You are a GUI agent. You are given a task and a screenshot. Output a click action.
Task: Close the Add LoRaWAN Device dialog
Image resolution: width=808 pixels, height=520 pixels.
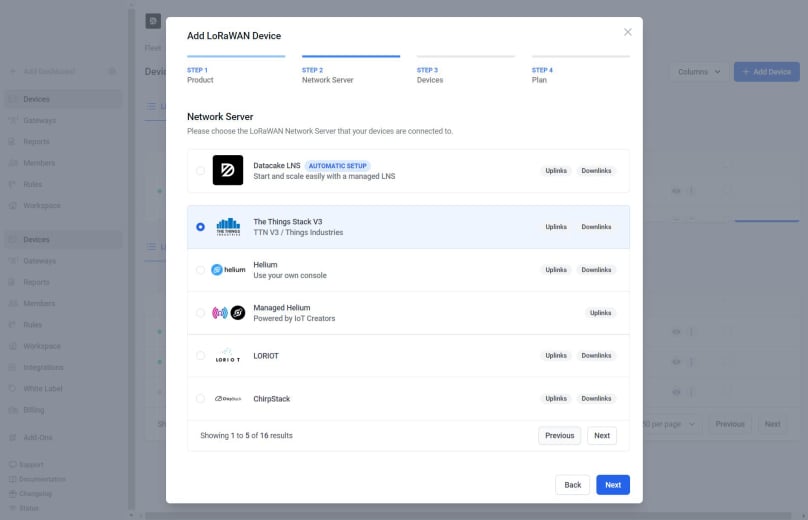click(628, 32)
